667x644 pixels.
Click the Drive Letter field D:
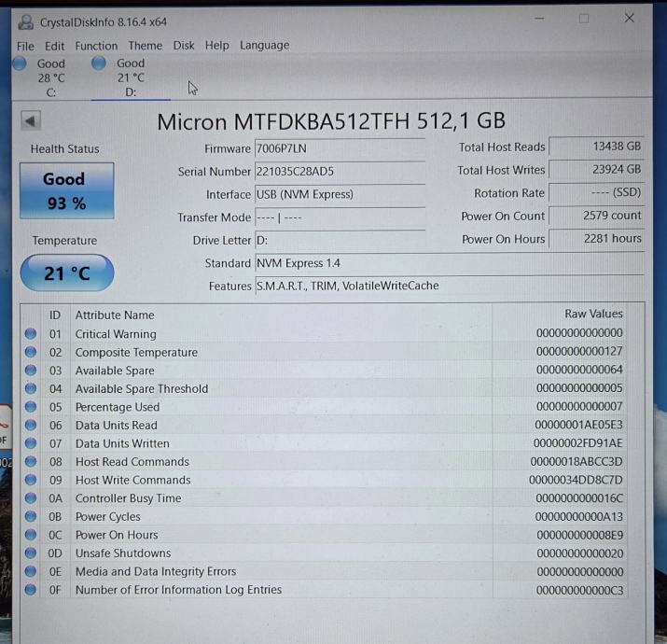[x=340, y=241]
